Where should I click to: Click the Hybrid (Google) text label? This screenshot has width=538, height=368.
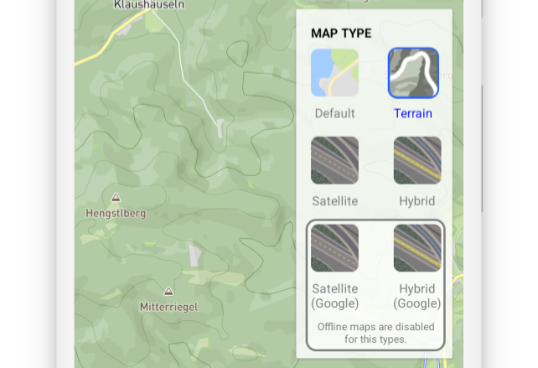pos(417,296)
